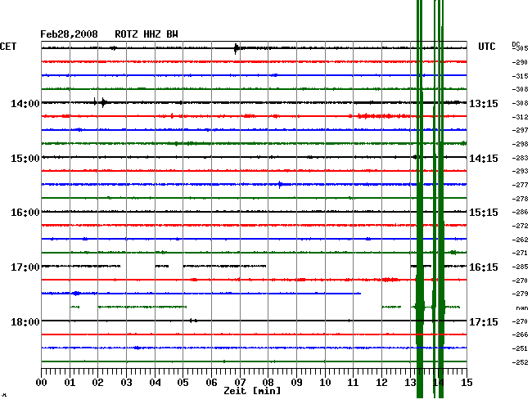Click the 10 minute axis label
The image size is (532, 404).
point(325,383)
